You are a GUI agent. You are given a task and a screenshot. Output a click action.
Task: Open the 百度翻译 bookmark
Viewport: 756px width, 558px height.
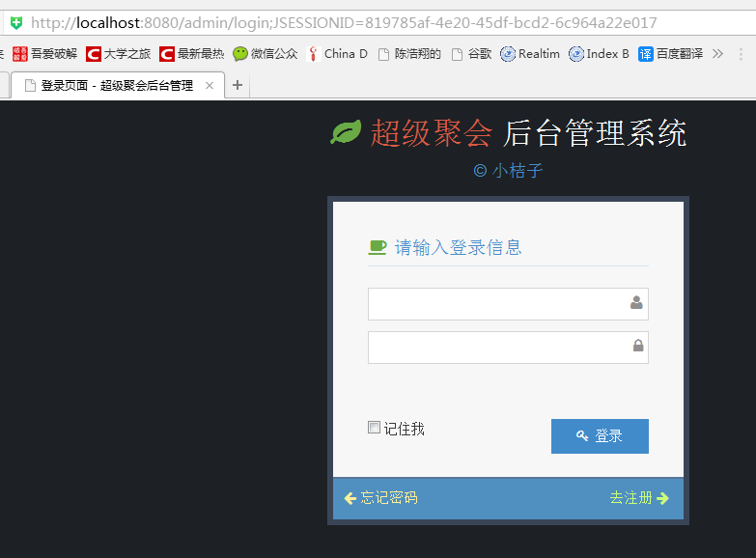671,53
